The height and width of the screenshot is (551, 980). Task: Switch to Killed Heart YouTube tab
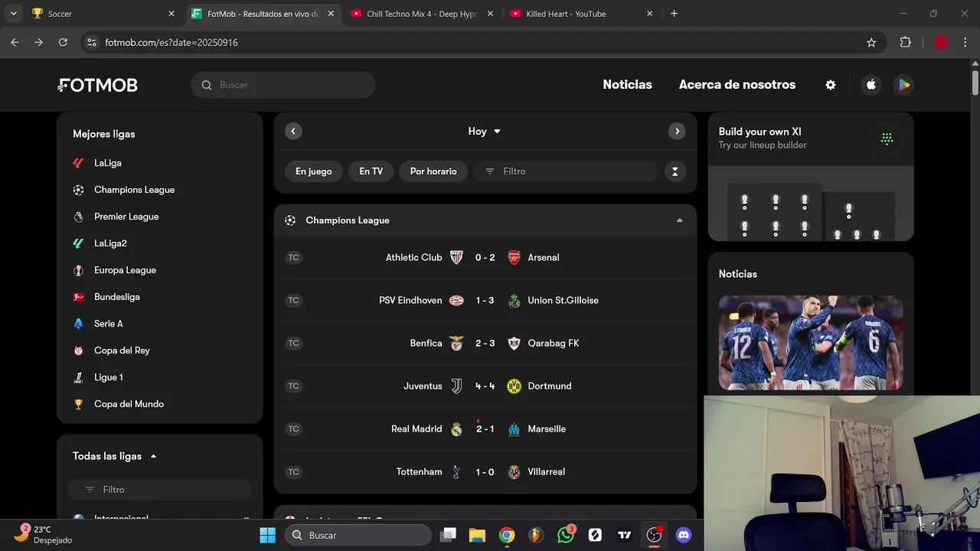580,14
